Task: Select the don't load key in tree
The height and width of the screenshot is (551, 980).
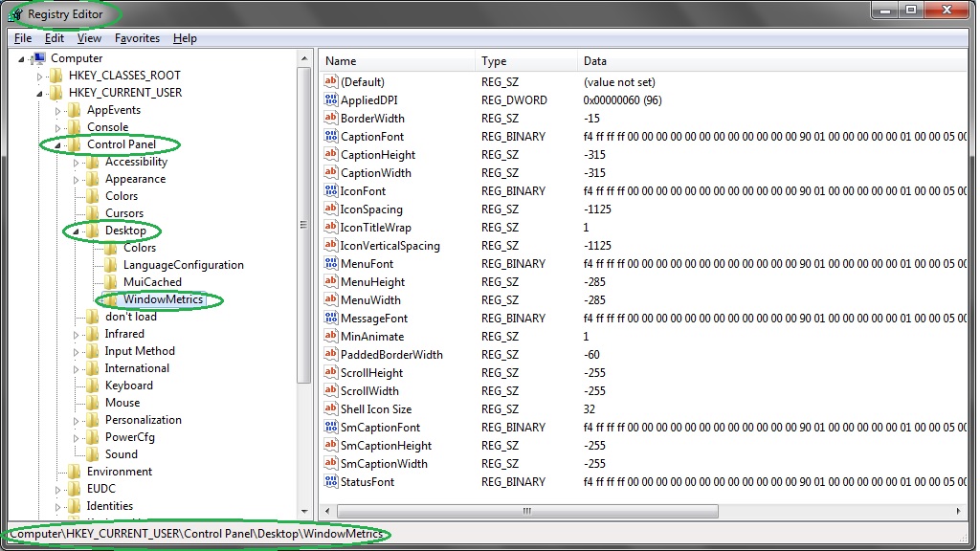Action: [x=130, y=317]
